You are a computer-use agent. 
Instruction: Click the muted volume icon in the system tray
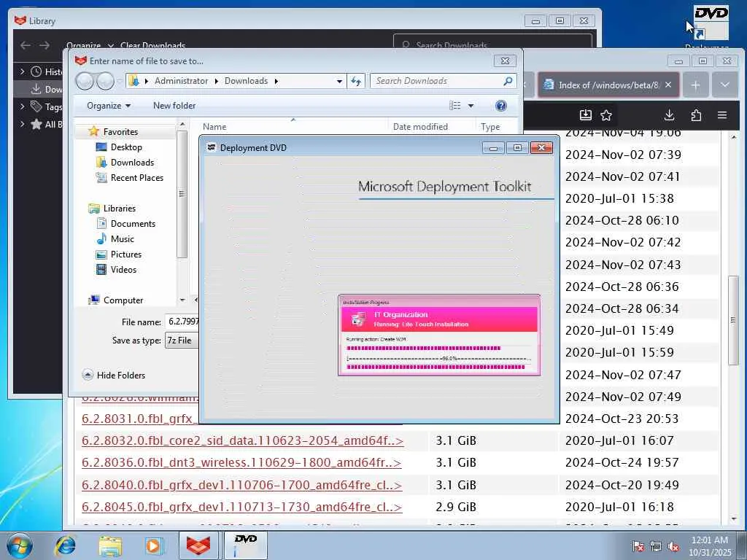tap(673, 546)
